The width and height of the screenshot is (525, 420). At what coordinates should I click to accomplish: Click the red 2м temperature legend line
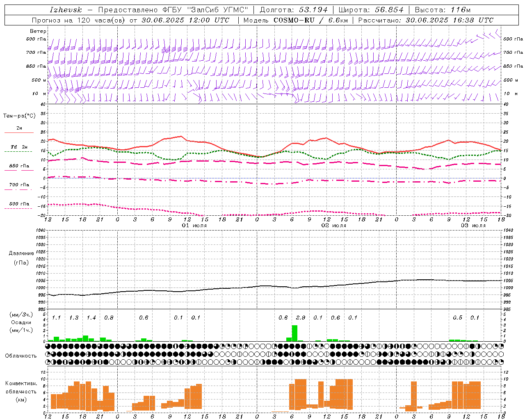[19, 132]
